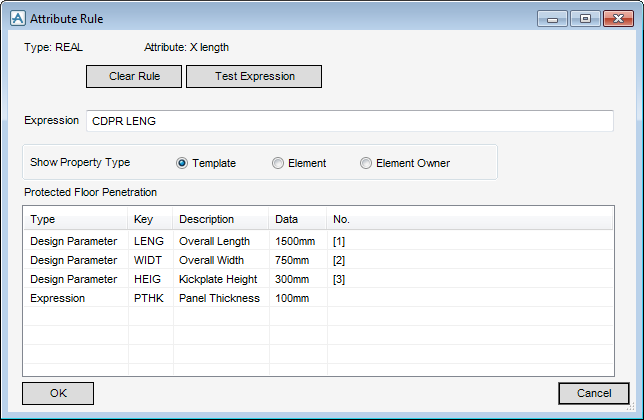Click into the Expression input field

point(349,121)
